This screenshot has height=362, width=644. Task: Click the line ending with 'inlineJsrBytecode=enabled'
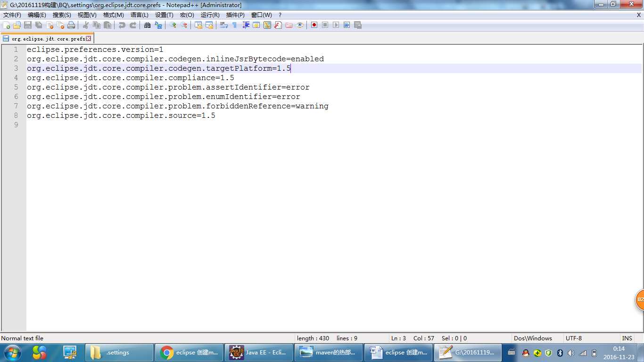(175, 59)
